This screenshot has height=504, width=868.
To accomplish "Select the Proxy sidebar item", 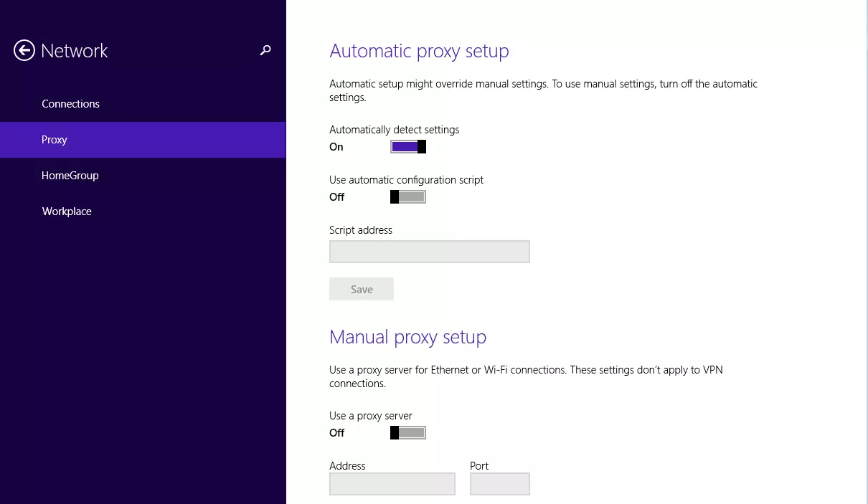I will 55,140.
